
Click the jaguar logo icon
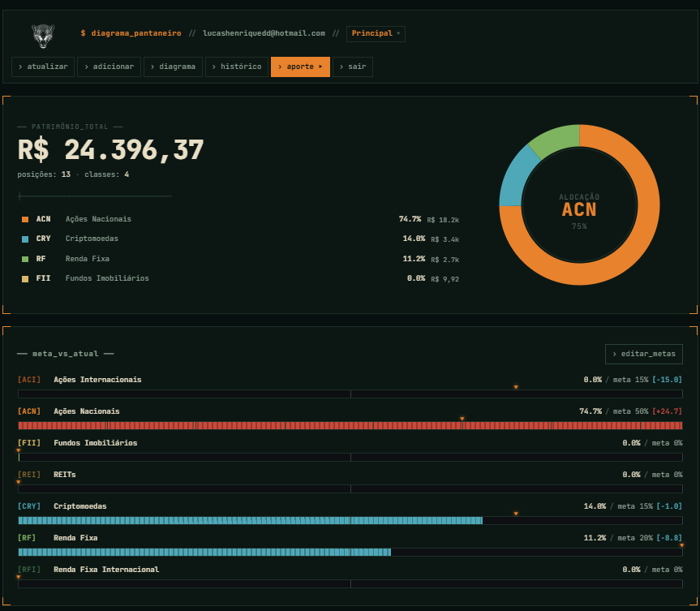(x=44, y=34)
